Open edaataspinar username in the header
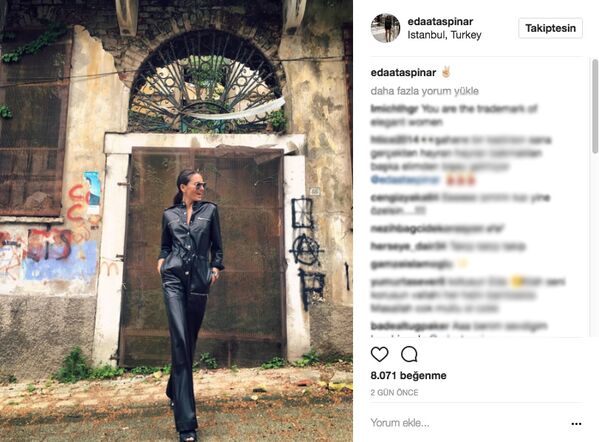The image size is (599, 442). pos(440,21)
